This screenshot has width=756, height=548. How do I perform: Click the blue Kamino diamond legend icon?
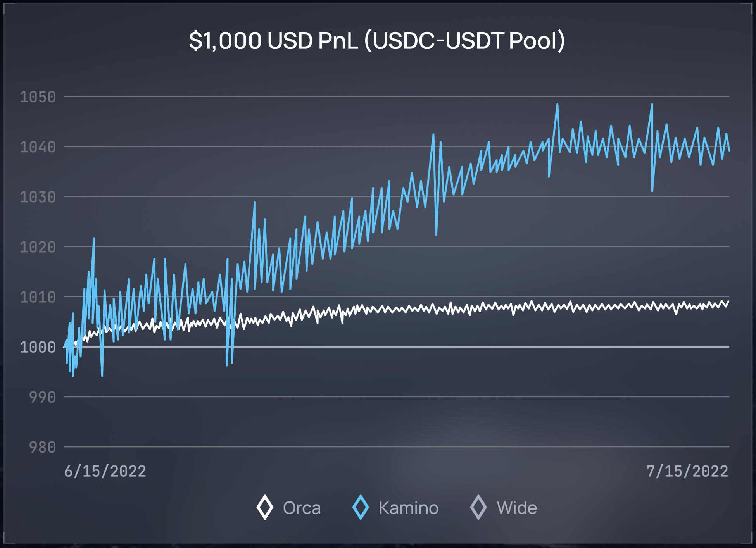pyautogui.click(x=361, y=507)
